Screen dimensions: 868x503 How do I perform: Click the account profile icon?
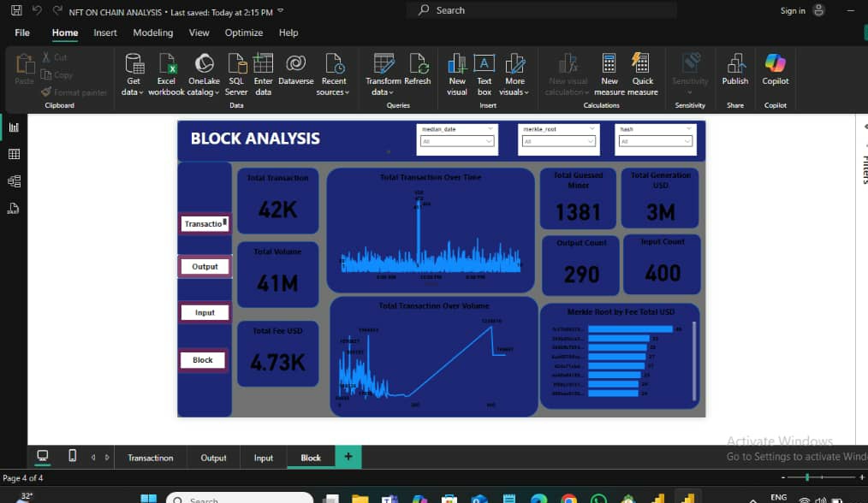click(x=818, y=10)
